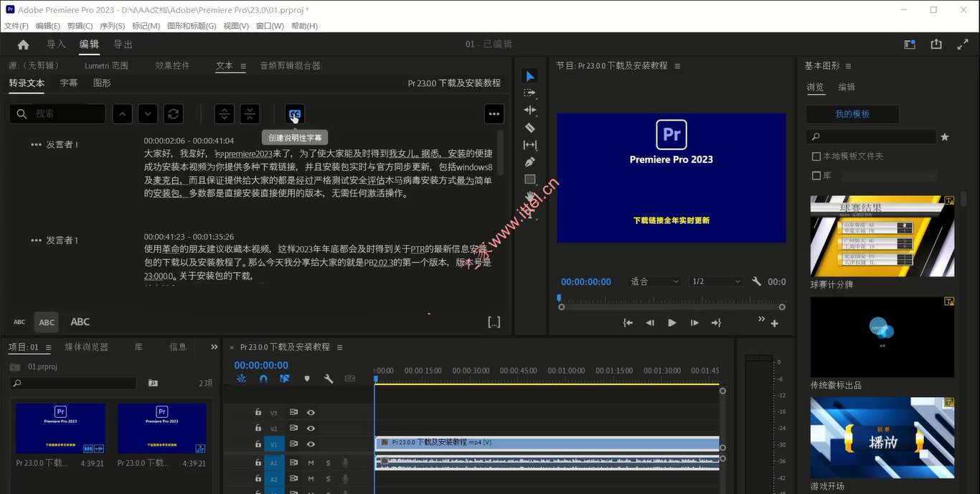
Task: Toggle lock on V3 track
Action: 258,413
